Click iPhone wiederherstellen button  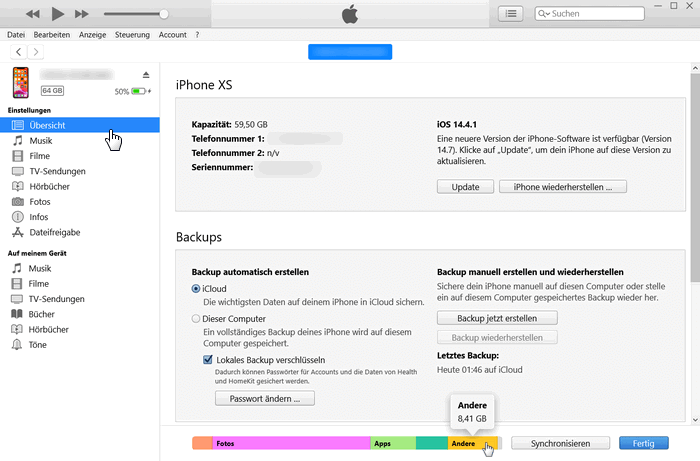click(x=562, y=187)
